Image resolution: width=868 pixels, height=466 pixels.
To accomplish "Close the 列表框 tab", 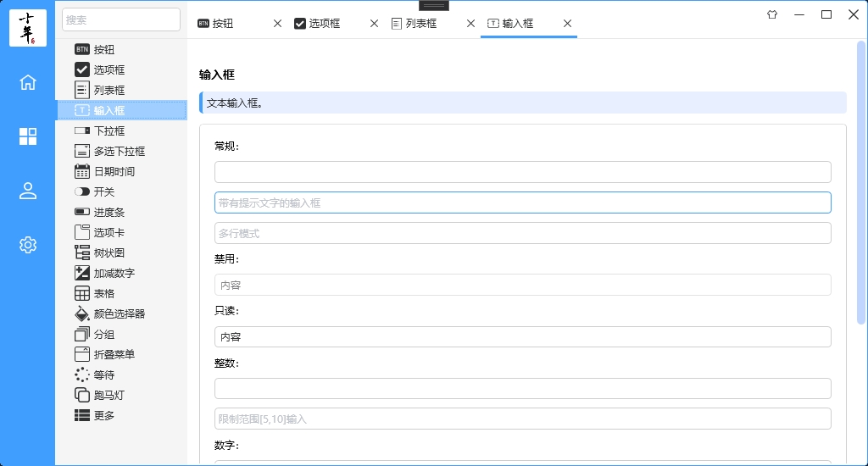I will click(x=470, y=23).
